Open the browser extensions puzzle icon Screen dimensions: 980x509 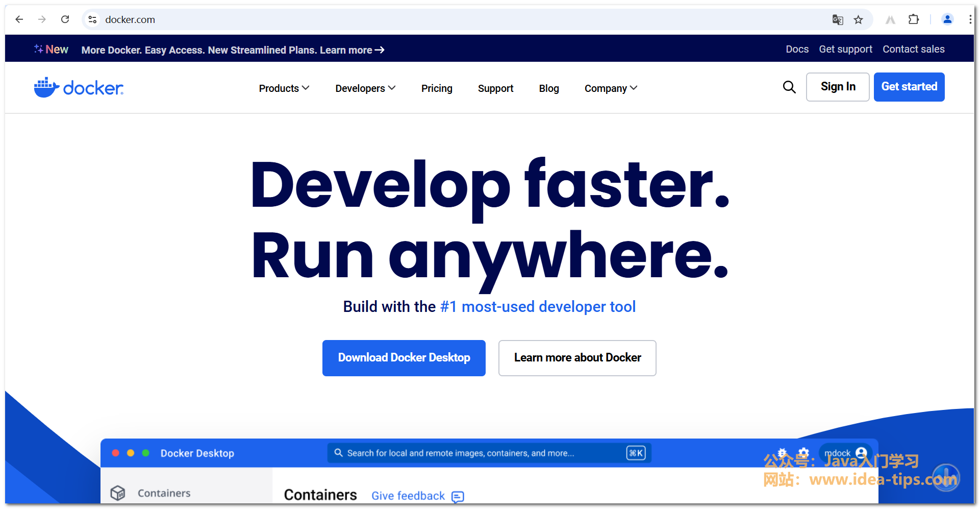[x=914, y=19]
